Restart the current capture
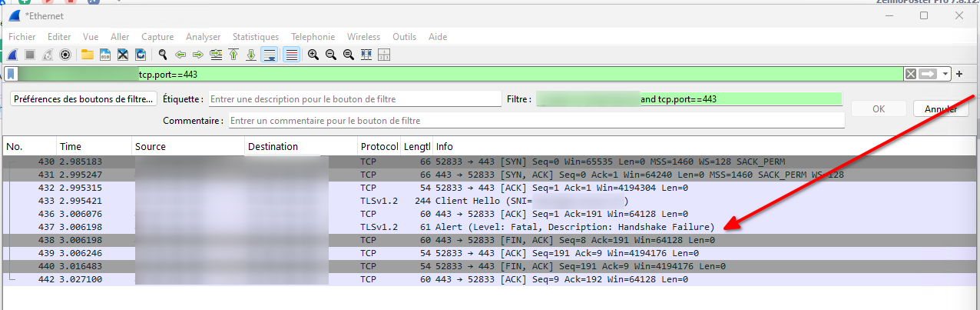 [48, 55]
